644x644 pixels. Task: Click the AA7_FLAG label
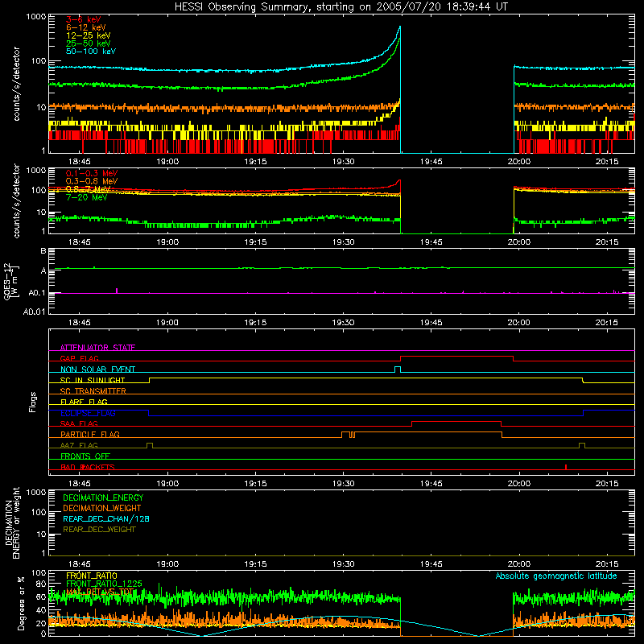click(79, 445)
